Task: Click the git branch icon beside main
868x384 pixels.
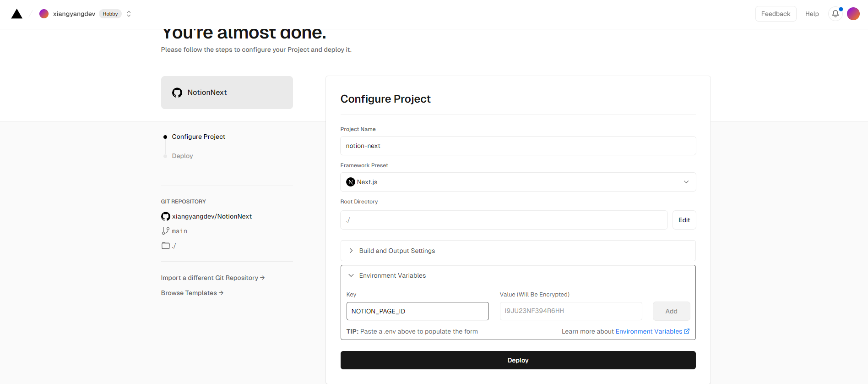Action: [x=166, y=231]
